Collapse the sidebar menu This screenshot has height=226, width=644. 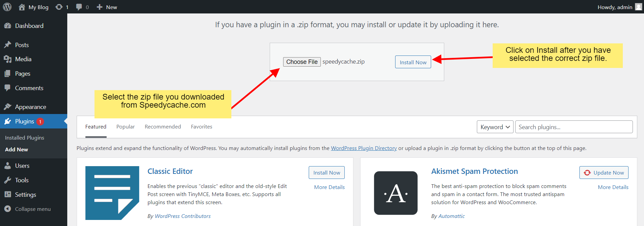pos(34,209)
